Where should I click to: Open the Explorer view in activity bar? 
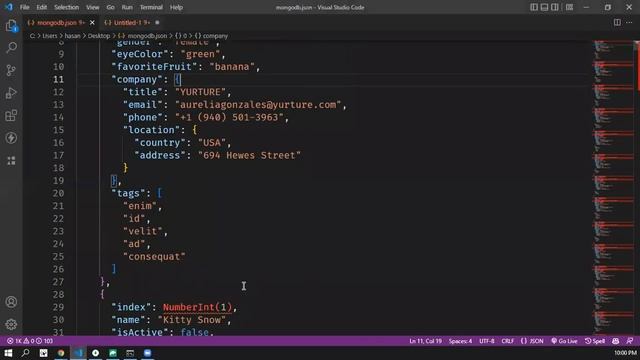[x=11, y=26]
